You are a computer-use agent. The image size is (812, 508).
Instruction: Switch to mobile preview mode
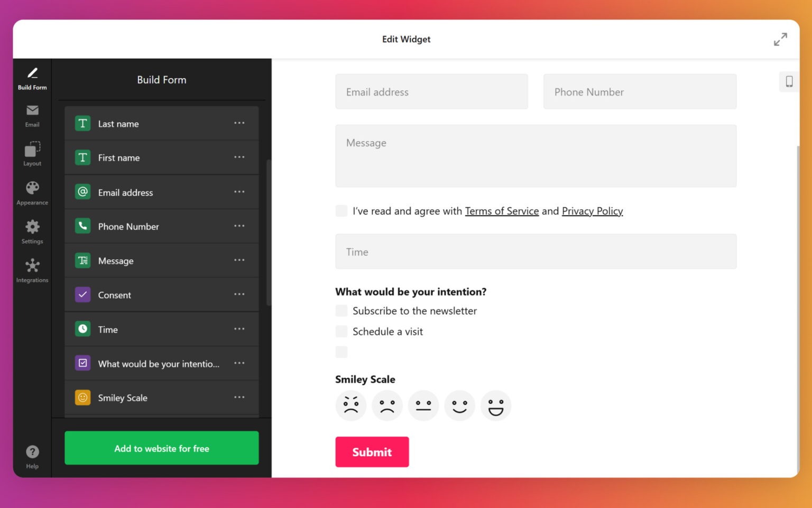789,81
